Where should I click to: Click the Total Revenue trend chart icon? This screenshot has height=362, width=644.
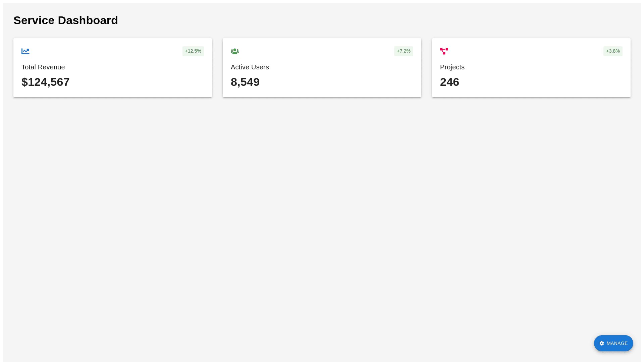click(25, 51)
